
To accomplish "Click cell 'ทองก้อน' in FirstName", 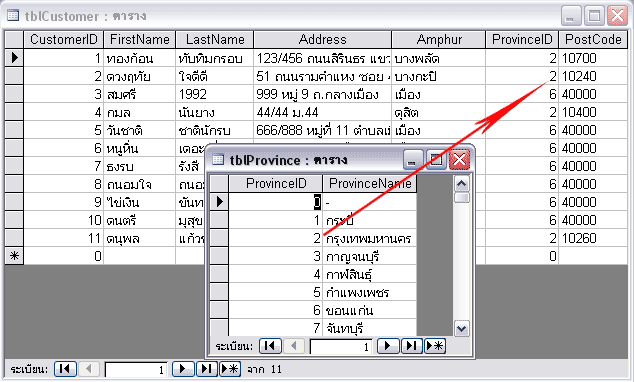I will coord(139,58).
